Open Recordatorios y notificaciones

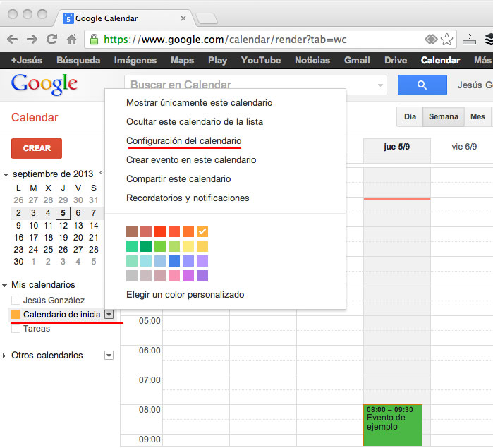coord(188,198)
